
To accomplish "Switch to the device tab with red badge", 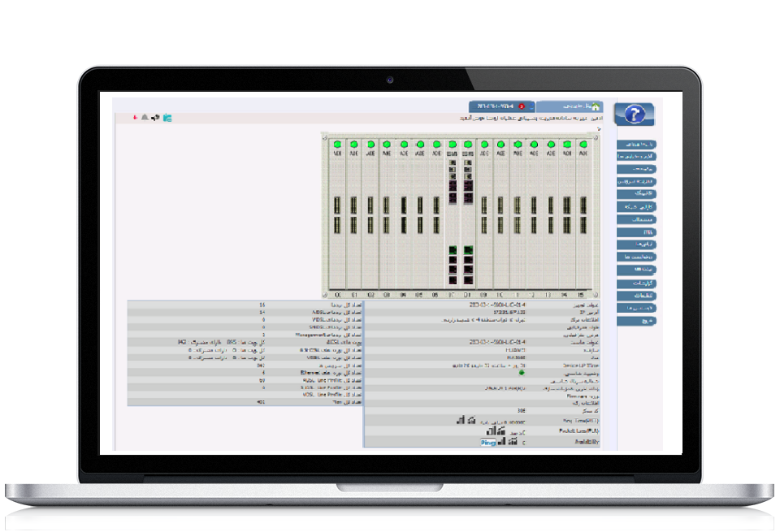I will [501, 106].
